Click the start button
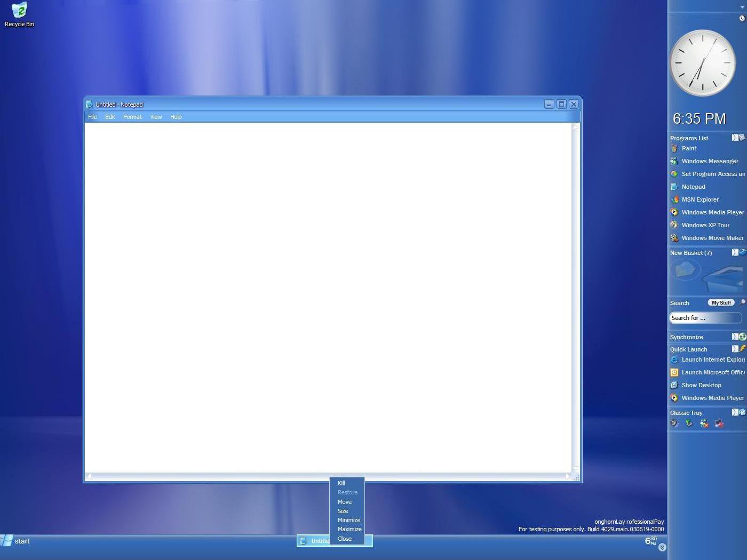The image size is (747, 560). (x=16, y=541)
